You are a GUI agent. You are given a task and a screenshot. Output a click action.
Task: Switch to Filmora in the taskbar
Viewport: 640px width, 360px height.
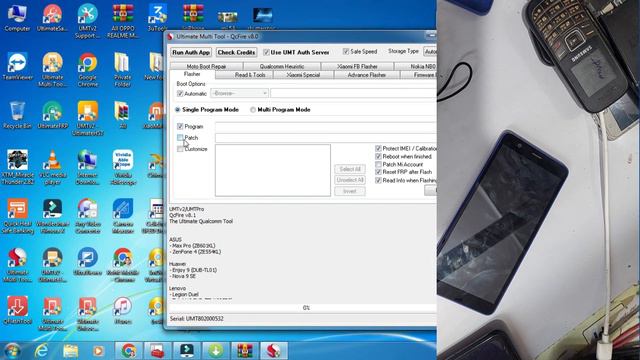pyautogui.click(x=187, y=351)
